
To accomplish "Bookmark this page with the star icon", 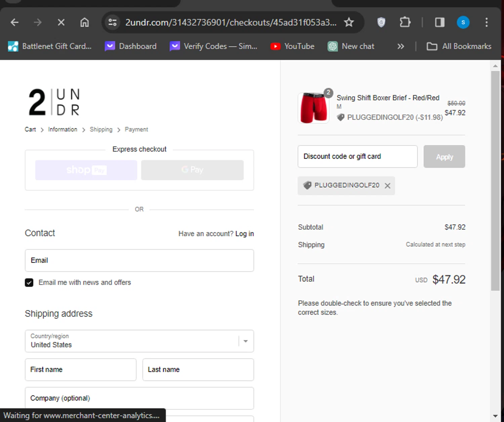I will [x=349, y=23].
